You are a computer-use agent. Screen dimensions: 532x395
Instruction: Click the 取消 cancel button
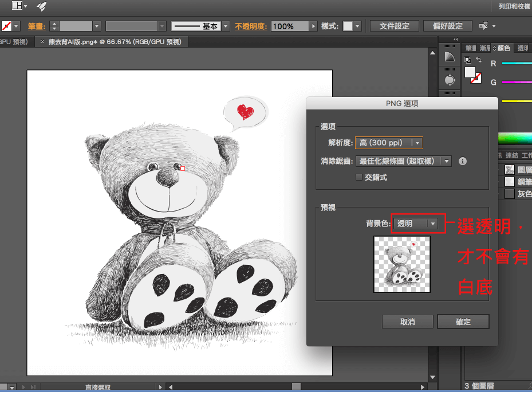(407, 322)
